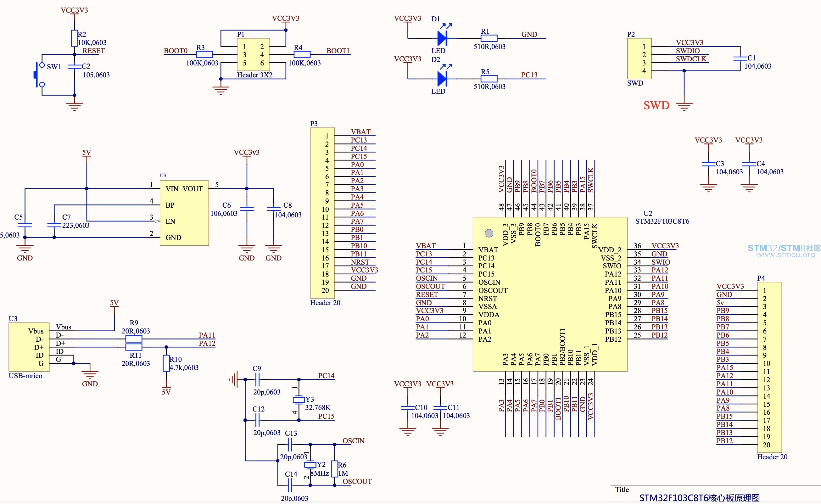This screenshot has height=504, width=821.
Task: Click the EN pin label on regulator
Action: pos(170,221)
